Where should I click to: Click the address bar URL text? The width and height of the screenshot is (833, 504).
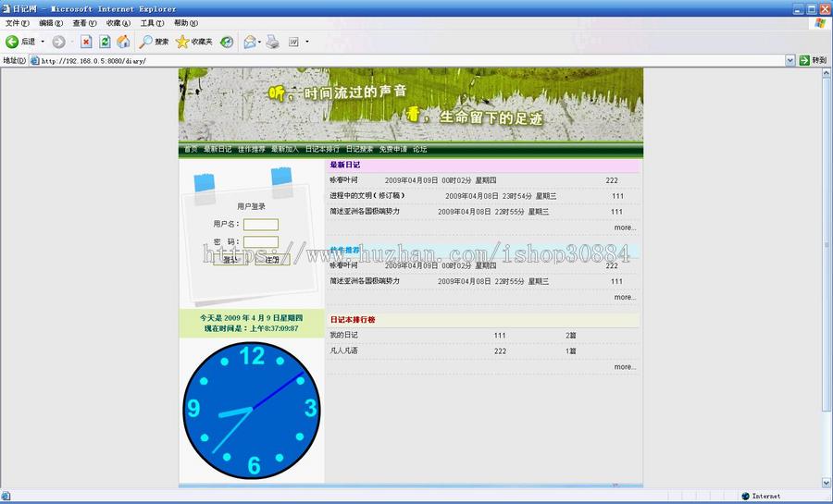pos(93,61)
